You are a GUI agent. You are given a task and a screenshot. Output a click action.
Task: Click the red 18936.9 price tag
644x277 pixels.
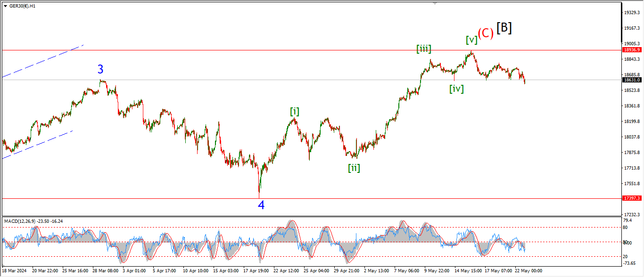[x=631, y=49]
